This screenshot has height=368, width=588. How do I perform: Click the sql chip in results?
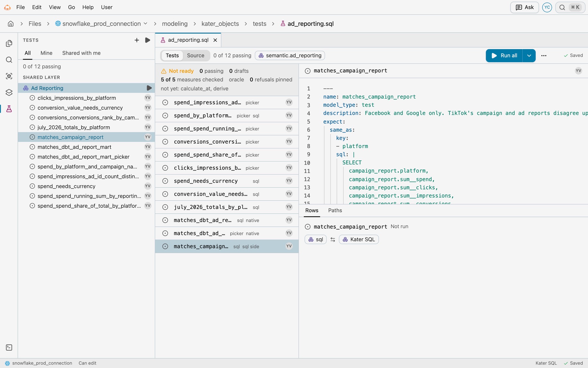pos(315,239)
